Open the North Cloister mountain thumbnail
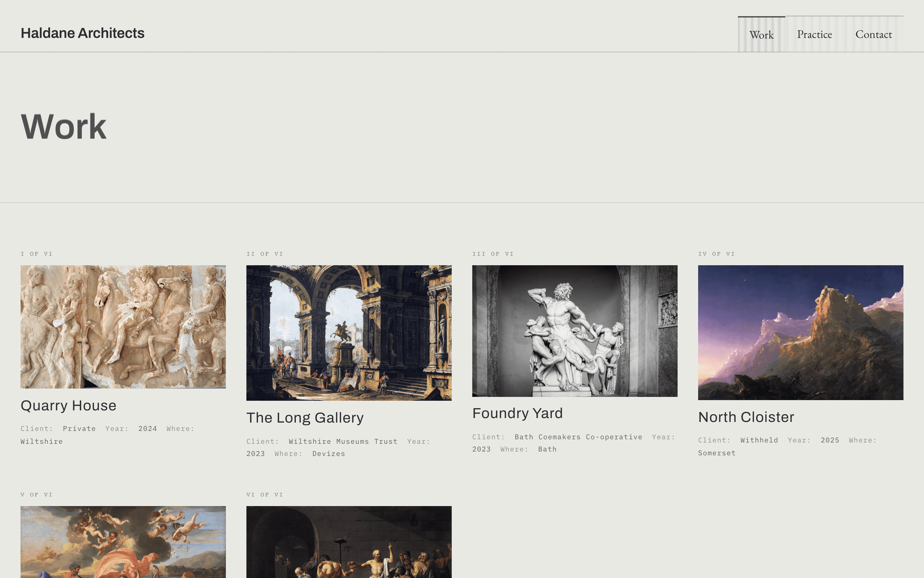The image size is (924, 578). (801, 333)
